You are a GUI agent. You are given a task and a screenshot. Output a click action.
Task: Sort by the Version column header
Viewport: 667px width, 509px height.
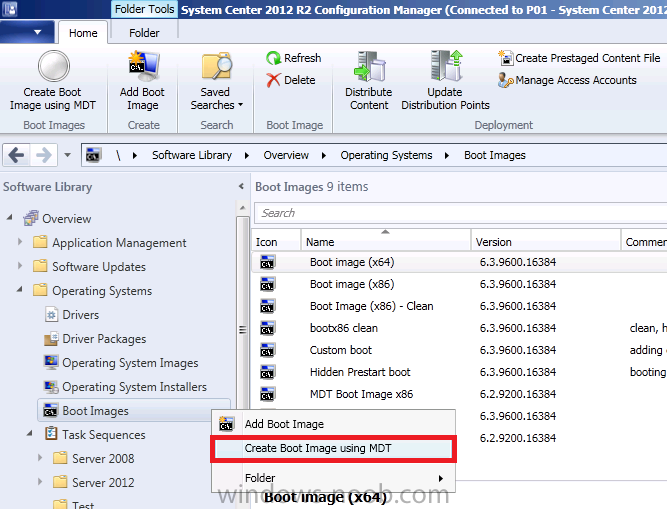546,242
